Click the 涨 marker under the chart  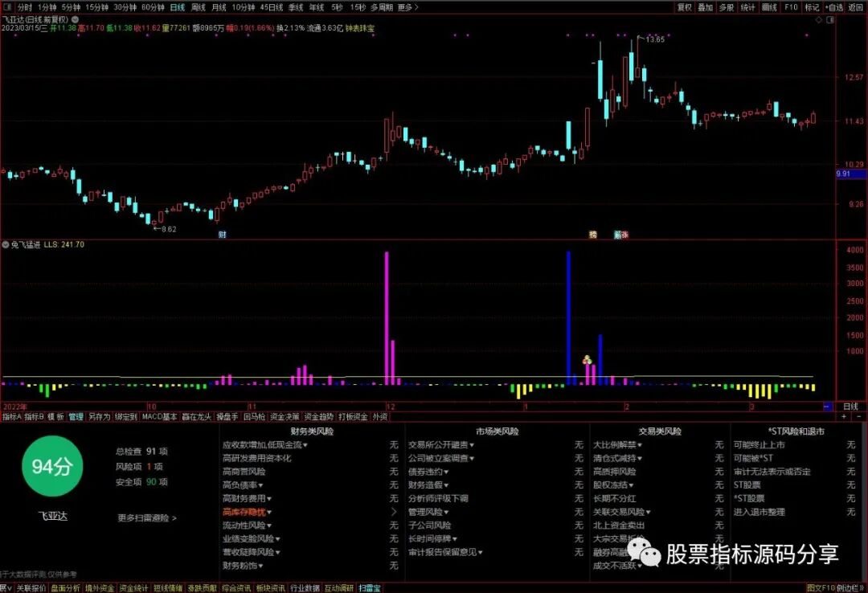point(624,235)
